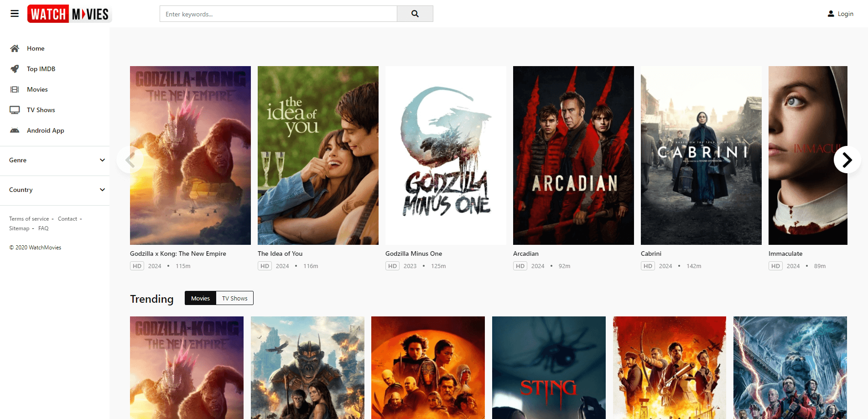Open the Immaculate poster
The height and width of the screenshot is (419, 868).
pos(808,155)
